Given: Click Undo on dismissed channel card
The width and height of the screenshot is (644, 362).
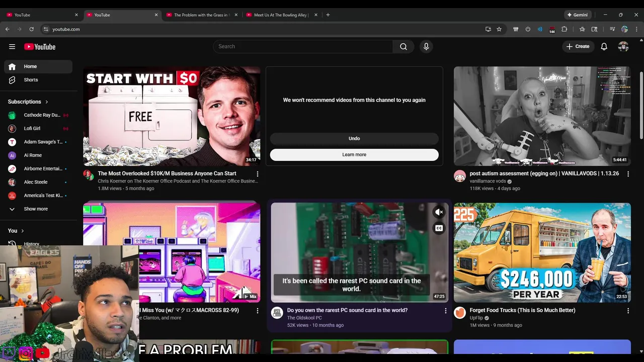Looking at the screenshot, I should (354, 139).
